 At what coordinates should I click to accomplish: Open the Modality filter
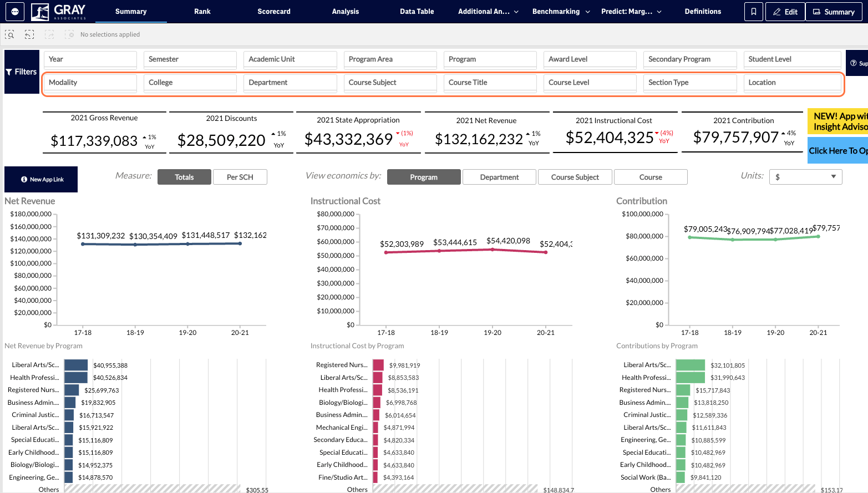(90, 83)
